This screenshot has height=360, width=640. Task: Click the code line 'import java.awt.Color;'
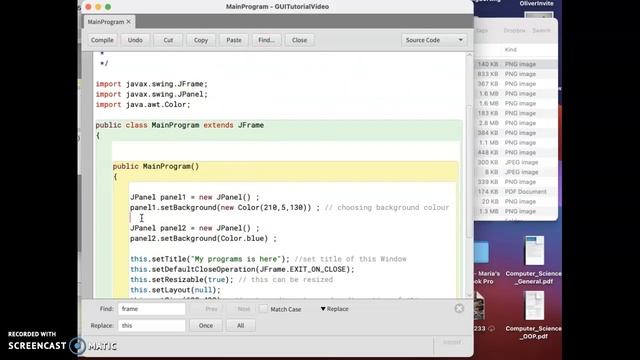(143, 104)
